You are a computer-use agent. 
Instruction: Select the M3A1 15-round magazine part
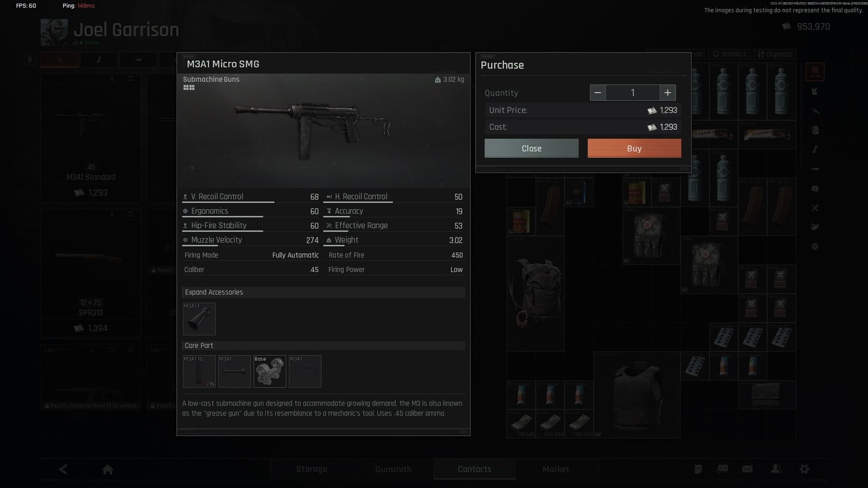[199, 371]
